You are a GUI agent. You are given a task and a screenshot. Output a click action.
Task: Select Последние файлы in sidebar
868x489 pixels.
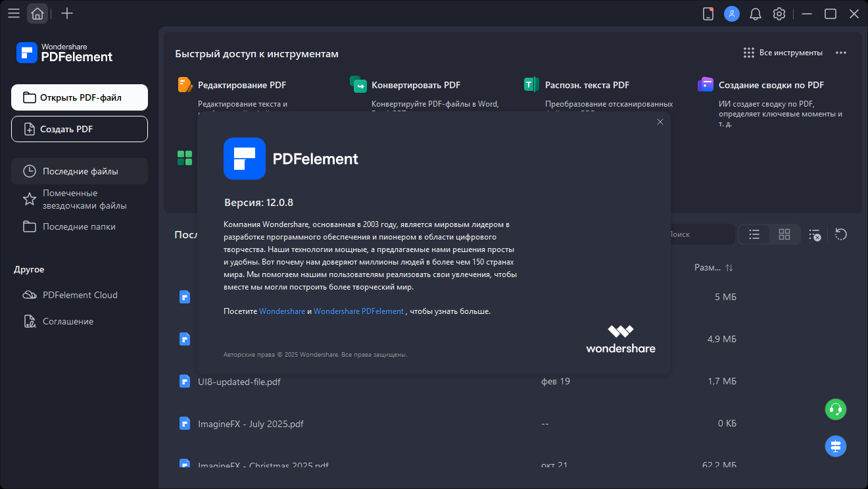(x=80, y=171)
